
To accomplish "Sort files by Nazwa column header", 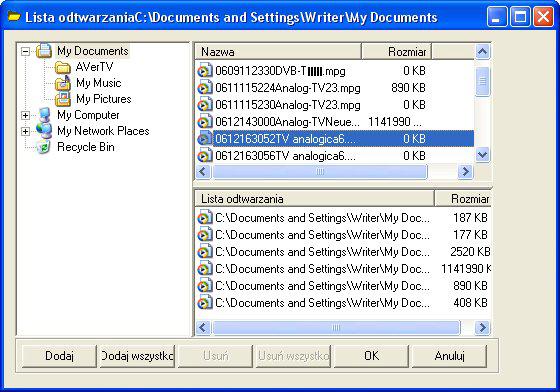I will [x=278, y=52].
